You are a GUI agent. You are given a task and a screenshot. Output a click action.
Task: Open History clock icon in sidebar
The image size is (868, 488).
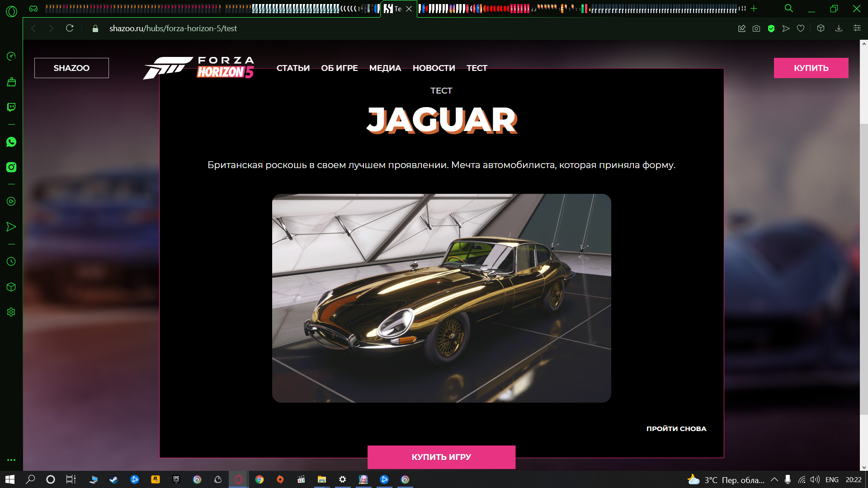11,262
